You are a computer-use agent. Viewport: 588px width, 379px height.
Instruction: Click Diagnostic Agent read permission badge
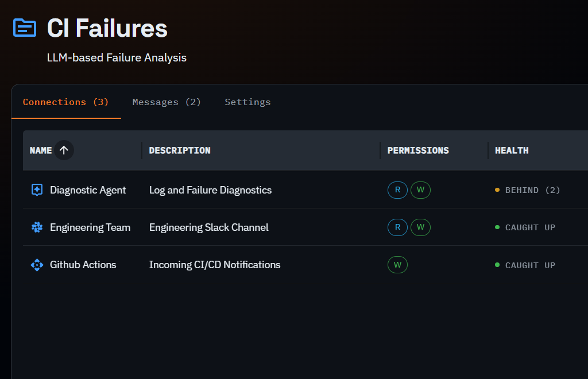click(x=397, y=190)
